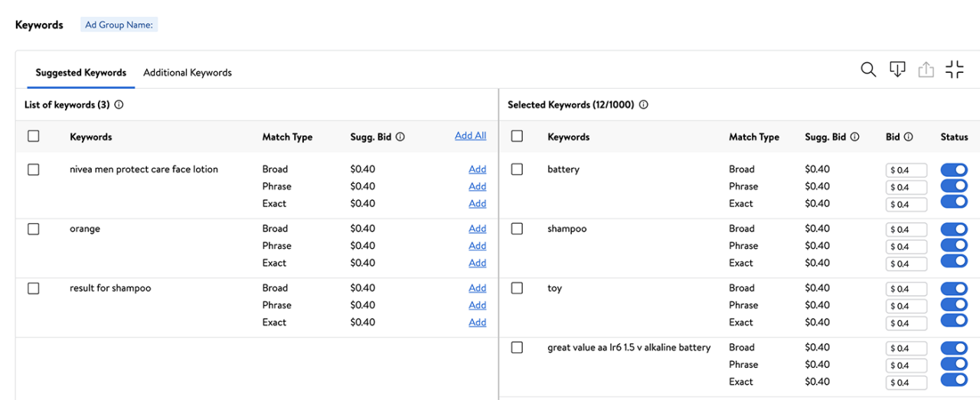
Task: Switch to the Suggested Keywords tab
Action: [81, 73]
